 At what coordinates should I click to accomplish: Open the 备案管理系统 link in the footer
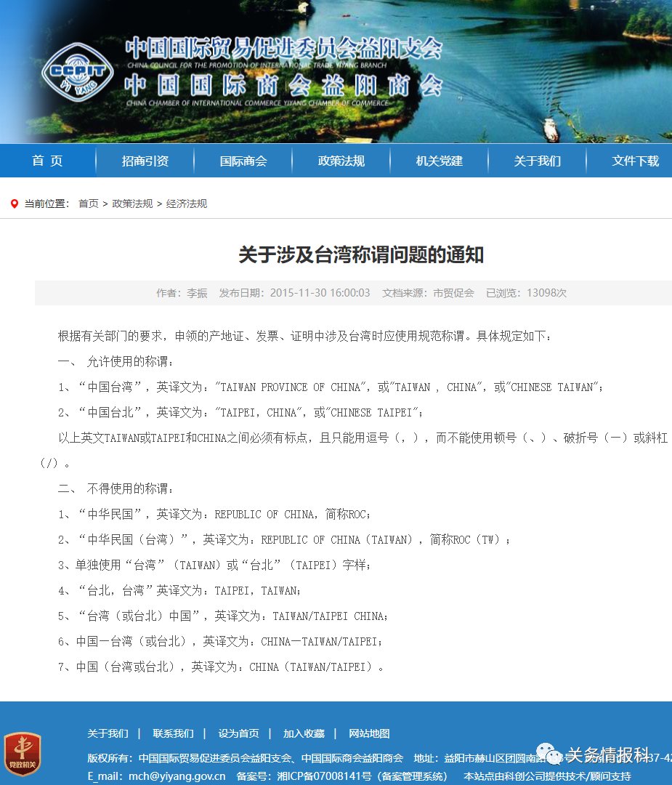pos(413,777)
